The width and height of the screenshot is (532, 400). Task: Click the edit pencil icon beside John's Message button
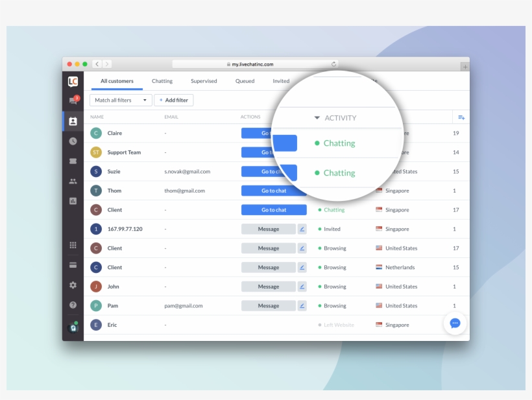tap(302, 287)
